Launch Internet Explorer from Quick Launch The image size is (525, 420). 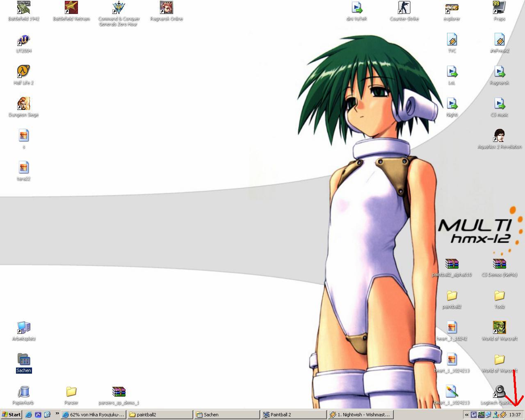click(x=29, y=415)
